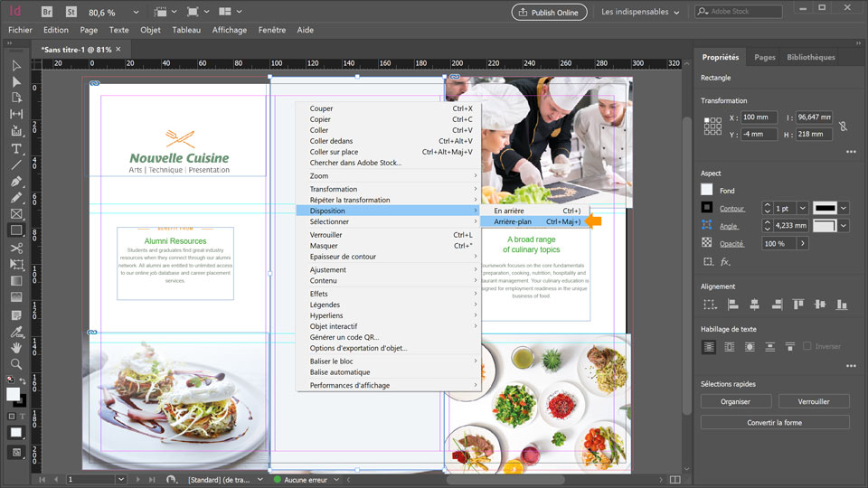Select the Pen tool

click(16, 182)
